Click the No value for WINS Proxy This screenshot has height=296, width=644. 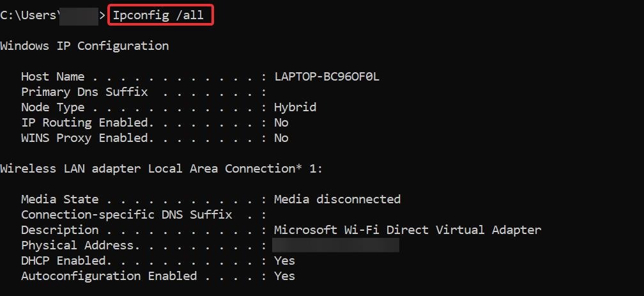281,138
